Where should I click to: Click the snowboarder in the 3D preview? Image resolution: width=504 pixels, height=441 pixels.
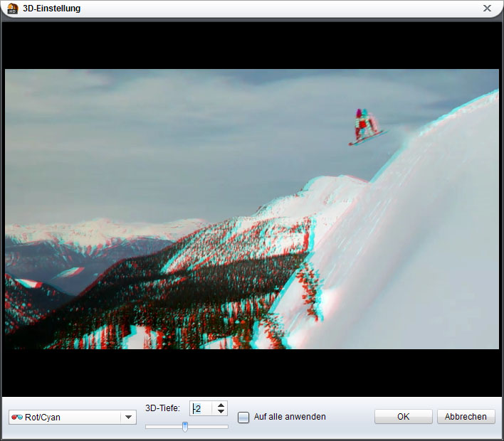[365, 127]
